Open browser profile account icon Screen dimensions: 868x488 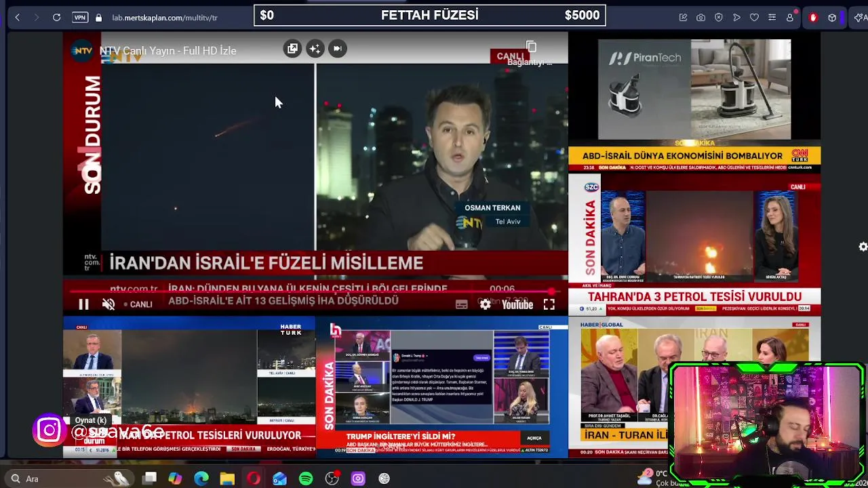pos(790,18)
